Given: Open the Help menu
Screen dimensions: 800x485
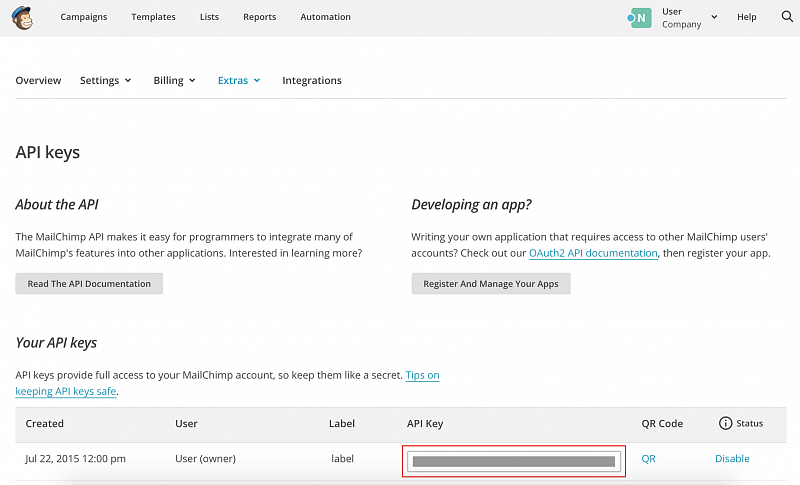Looking at the screenshot, I should pyautogui.click(x=746, y=17).
